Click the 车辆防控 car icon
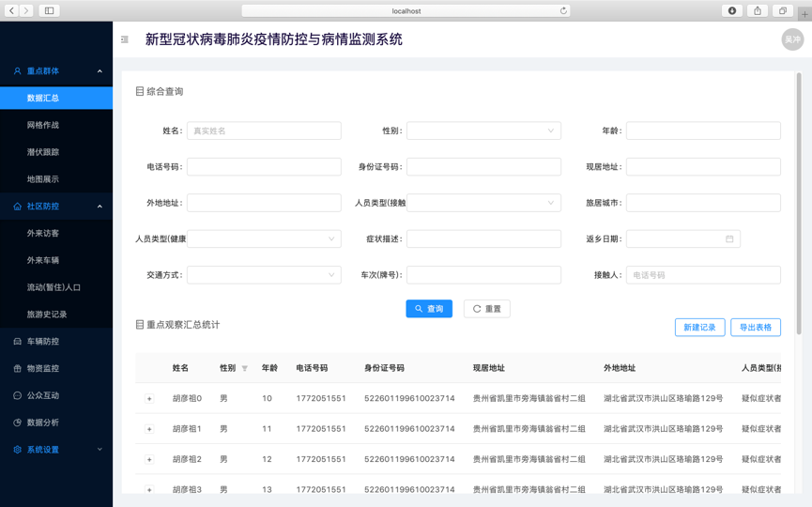The width and height of the screenshot is (812, 507). tap(18, 341)
